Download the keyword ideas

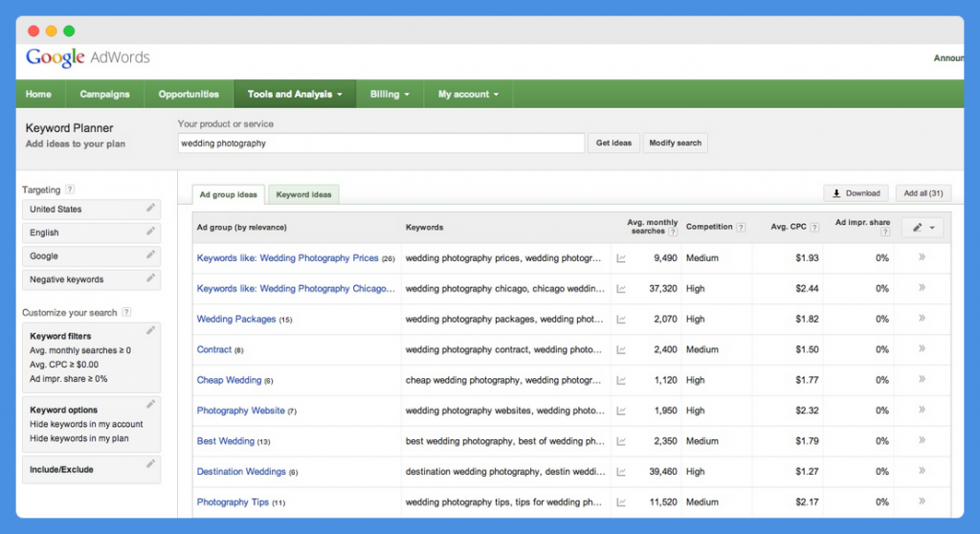[x=857, y=193]
